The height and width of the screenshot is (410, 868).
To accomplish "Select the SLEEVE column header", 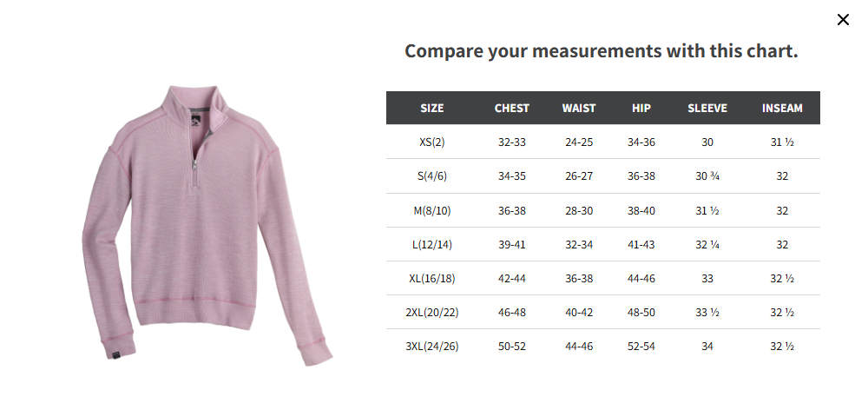I will (707, 108).
